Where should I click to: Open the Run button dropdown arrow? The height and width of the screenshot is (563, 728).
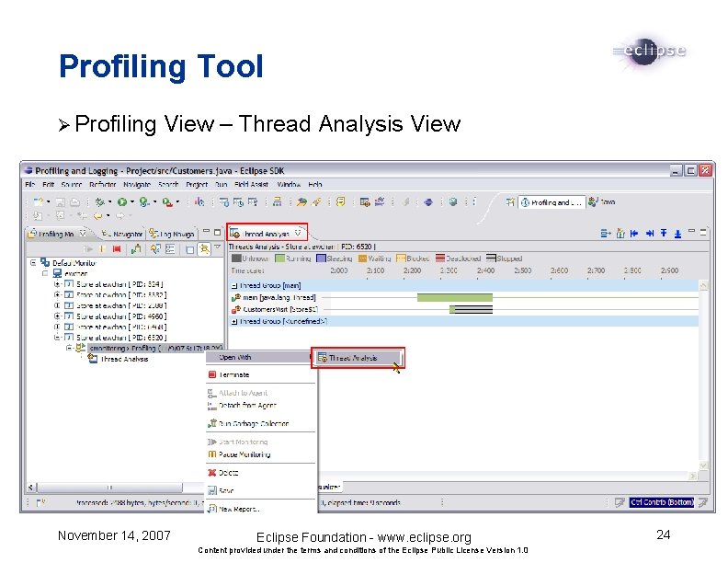tap(132, 202)
